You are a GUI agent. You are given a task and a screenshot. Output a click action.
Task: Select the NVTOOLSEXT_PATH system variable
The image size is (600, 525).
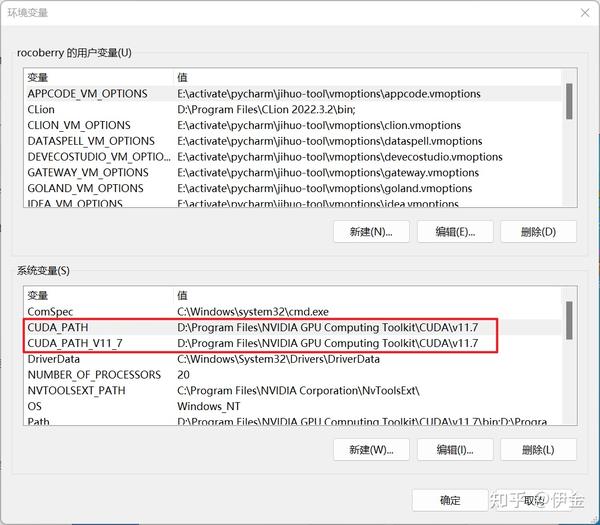pyautogui.click(x=292, y=390)
